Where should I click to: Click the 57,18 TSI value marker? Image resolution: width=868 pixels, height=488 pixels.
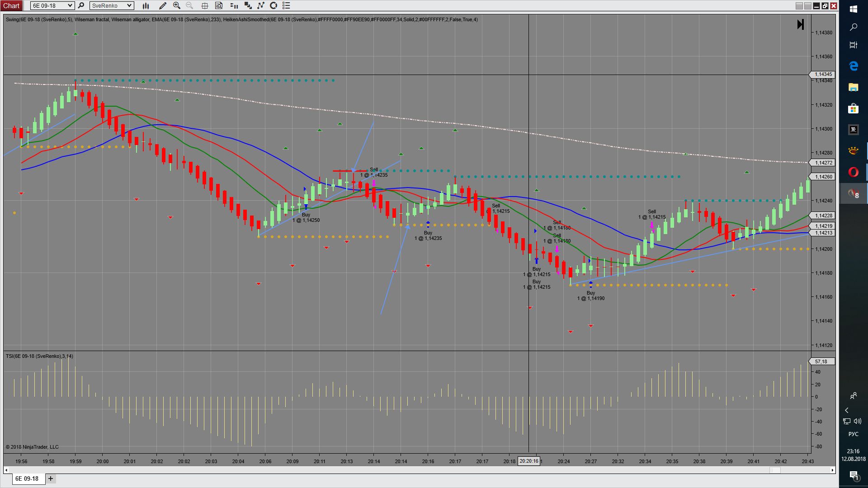coord(822,361)
